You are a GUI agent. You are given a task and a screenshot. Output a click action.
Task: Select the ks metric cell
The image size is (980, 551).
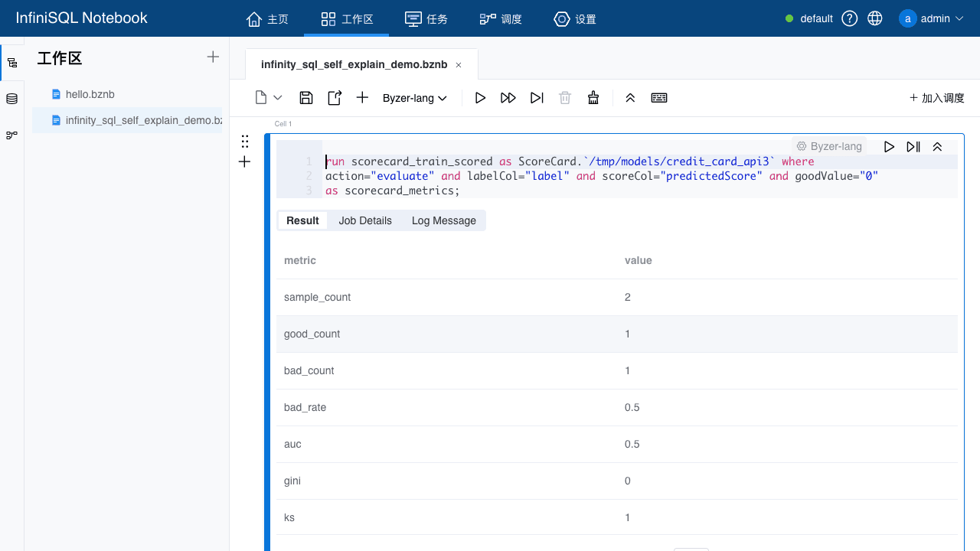[289, 517]
